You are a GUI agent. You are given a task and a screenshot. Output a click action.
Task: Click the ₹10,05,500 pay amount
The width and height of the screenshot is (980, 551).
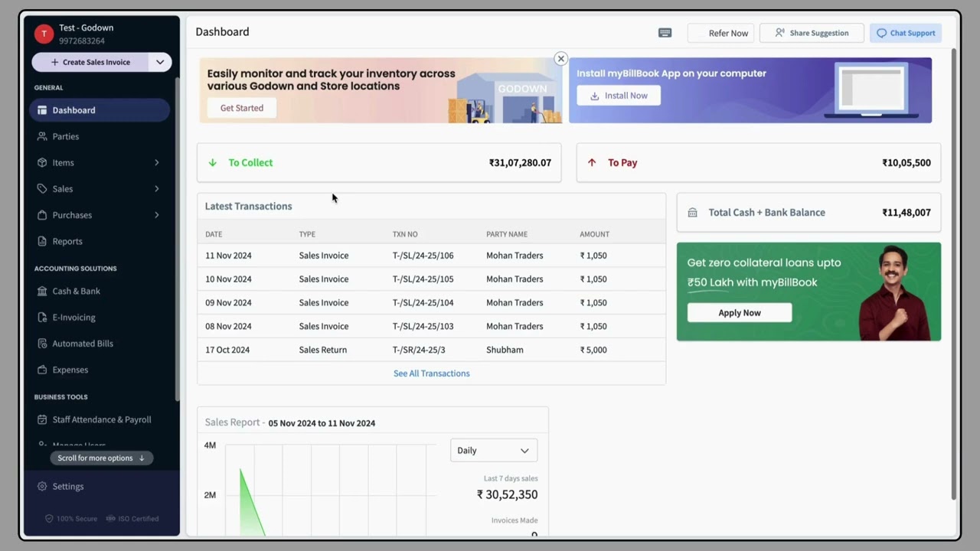tap(906, 162)
